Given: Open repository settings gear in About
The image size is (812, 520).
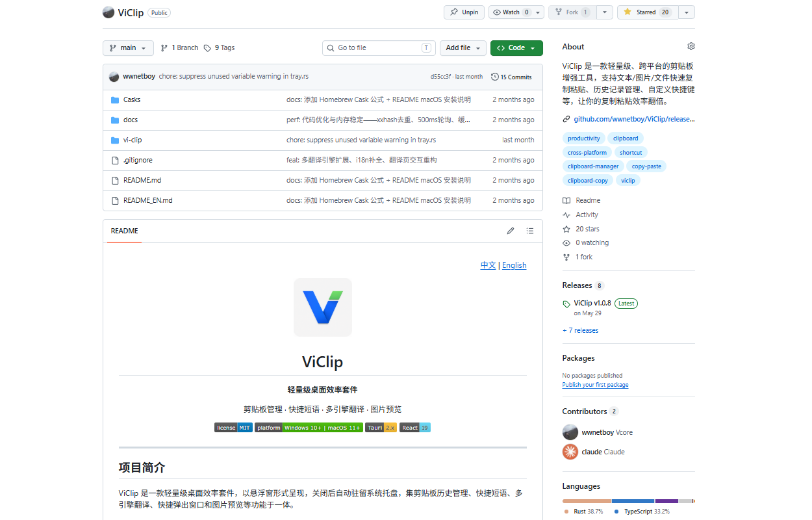Looking at the screenshot, I should (x=691, y=47).
